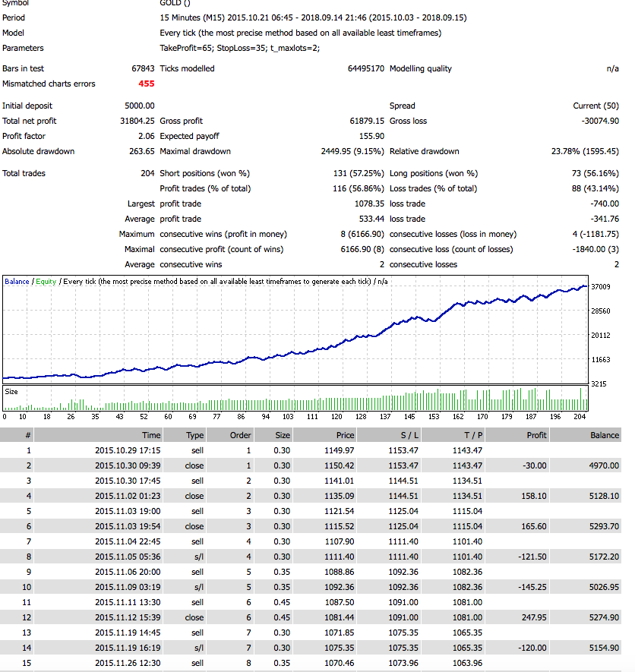This screenshot has height=672, width=635.
Task: Click the balance curve chart area
Action: (295, 330)
